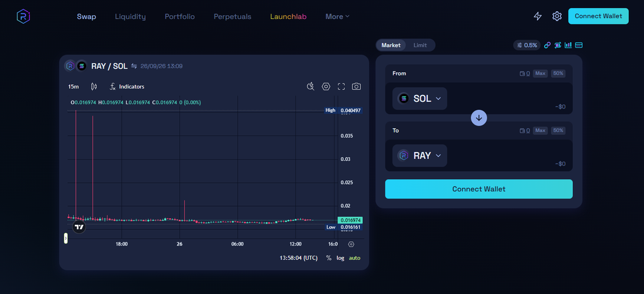The width and height of the screenshot is (644, 294).
Task: Click the credit card buy icon
Action: (x=579, y=45)
